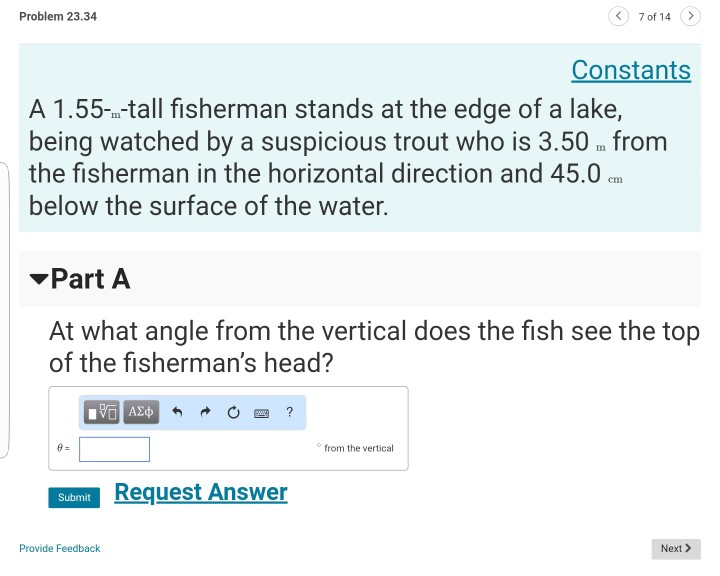
Task: Collapse the Part A section
Action: pyautogui.click(x=38, y=280)
